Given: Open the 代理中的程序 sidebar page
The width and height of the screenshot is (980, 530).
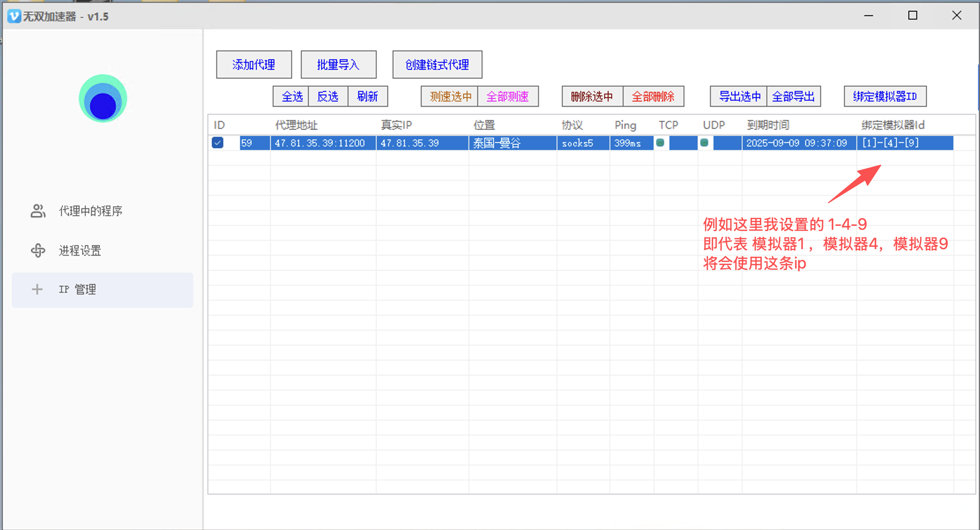Looking at the screenshot, I should pyautogui.click(x=90, y=211).
